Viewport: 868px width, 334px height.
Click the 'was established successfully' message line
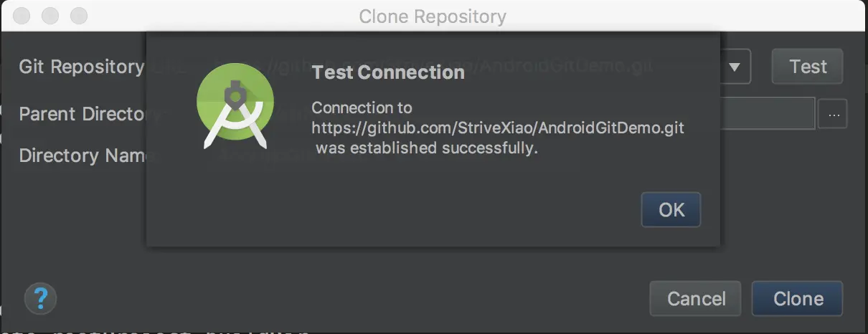click(x=427, y=148)
